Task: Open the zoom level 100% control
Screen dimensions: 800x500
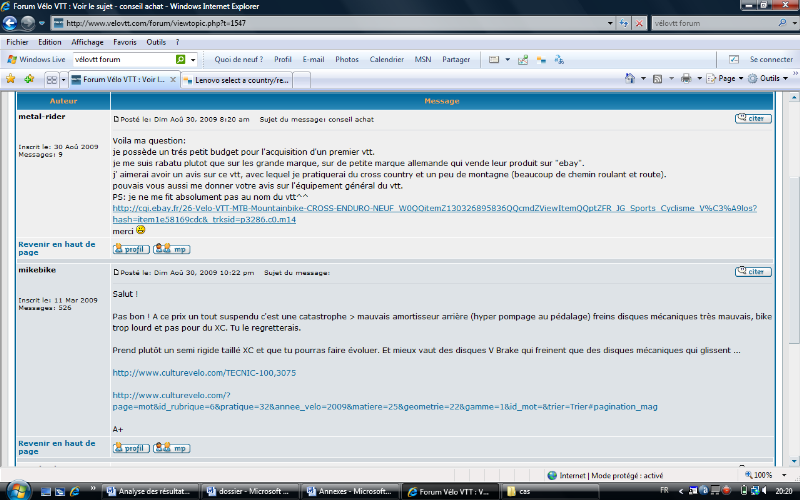Action: [763, 475]
